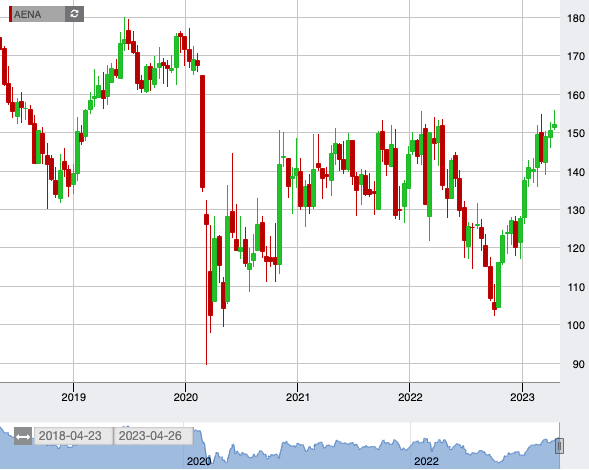Select the March 2020 crash red candle
The width and height of the screenshot is (589, 470).
pos(202,131)
